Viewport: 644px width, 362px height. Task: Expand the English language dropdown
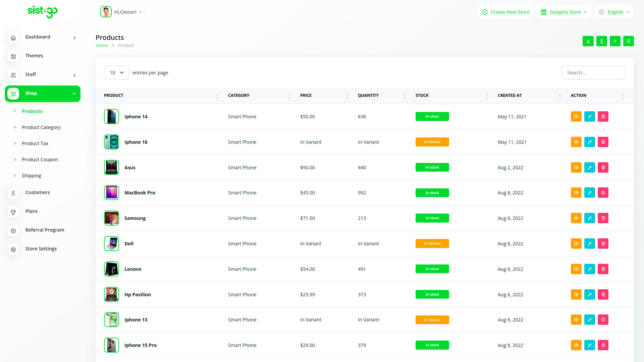pos(614,12)
